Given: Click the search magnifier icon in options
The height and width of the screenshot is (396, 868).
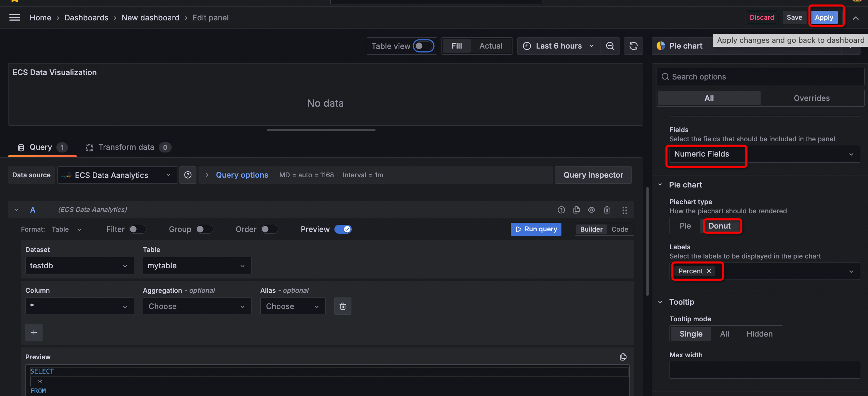Looking at the screenshot, I should [x=665, y=77].
